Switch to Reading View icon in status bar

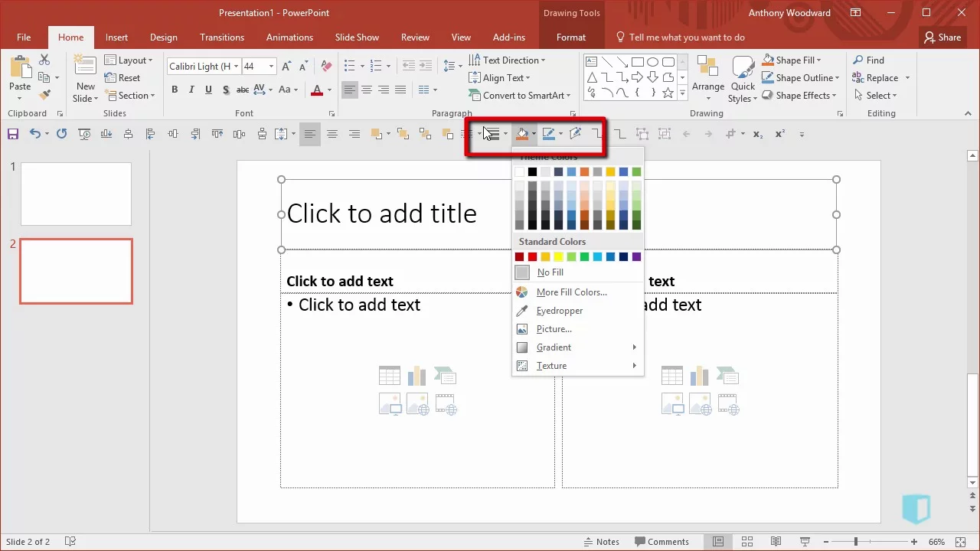(776, 542)
